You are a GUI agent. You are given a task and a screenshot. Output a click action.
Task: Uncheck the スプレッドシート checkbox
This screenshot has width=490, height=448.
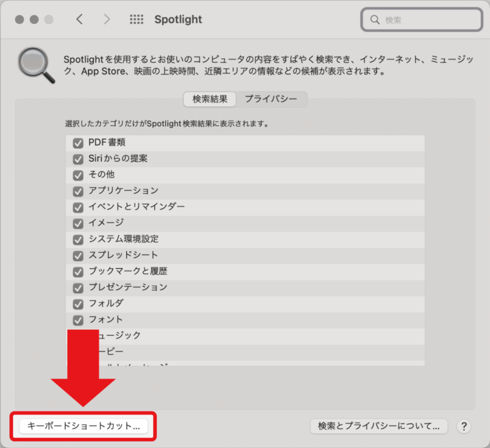(78, 256)
